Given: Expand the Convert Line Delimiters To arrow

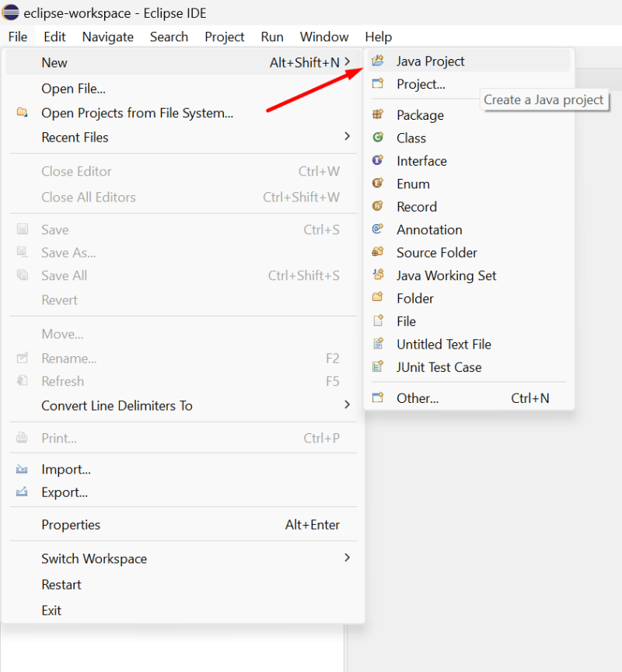Looking at the screenshot, I should pos(347,404).
